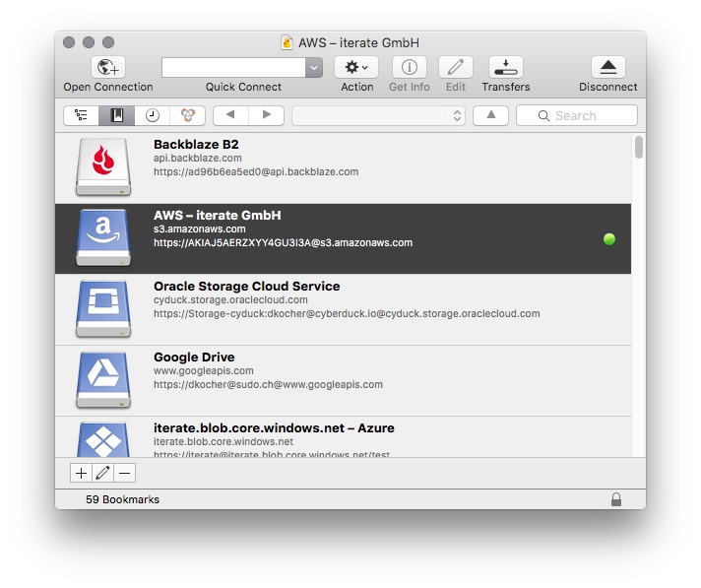Screen dimensions: 701x588
Task: Click the Disconnect eject icon
Action: coord(607,67)
